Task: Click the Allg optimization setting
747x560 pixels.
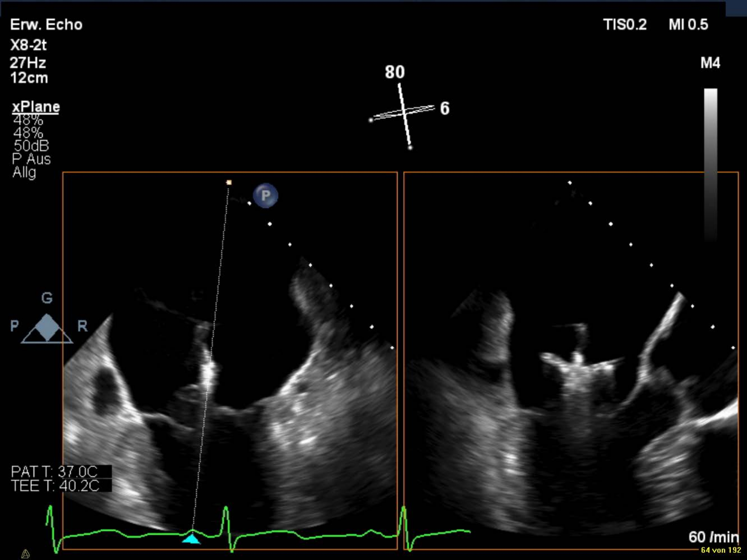Action: [x=24, y=172]
